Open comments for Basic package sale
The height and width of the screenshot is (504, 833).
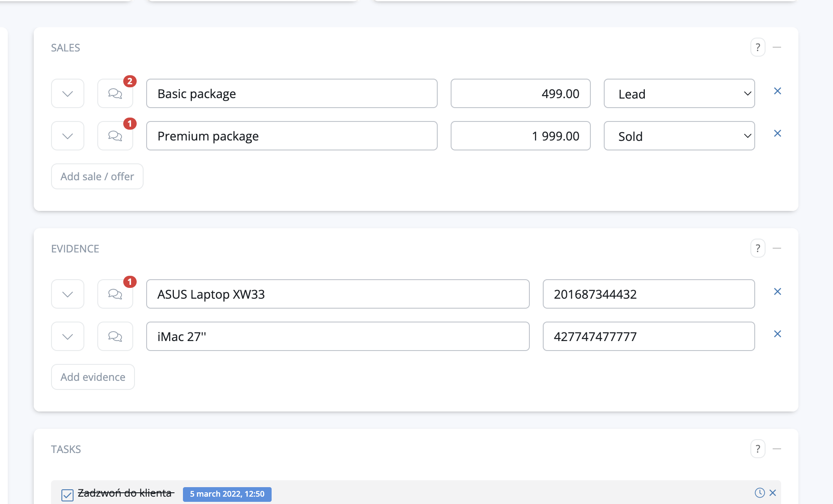tap(115, 93)
